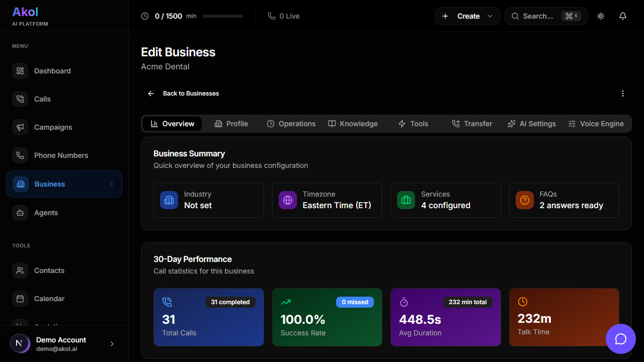This screenshot has width=644, height=362.
Task: Click the Calendar sidebar icon
Action: [x=20, y=299]
